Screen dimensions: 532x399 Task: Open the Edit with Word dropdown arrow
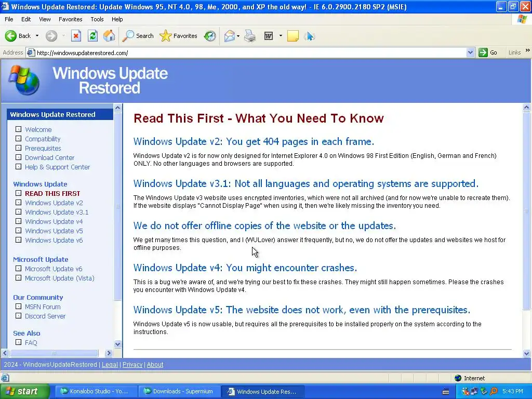click(281, 36)
